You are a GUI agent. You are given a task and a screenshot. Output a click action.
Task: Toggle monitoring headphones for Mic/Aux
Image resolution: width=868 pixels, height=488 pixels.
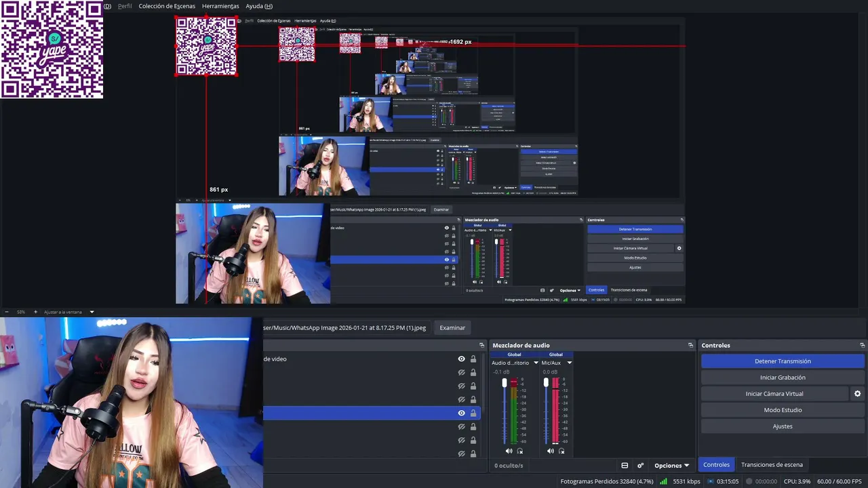[x=561, y=451]
